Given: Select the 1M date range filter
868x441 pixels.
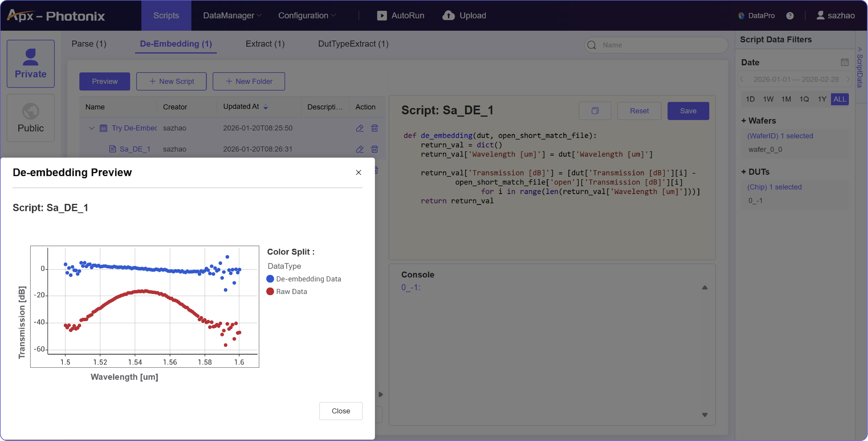Looking at the screenshot, I should (x=786, y=99).
